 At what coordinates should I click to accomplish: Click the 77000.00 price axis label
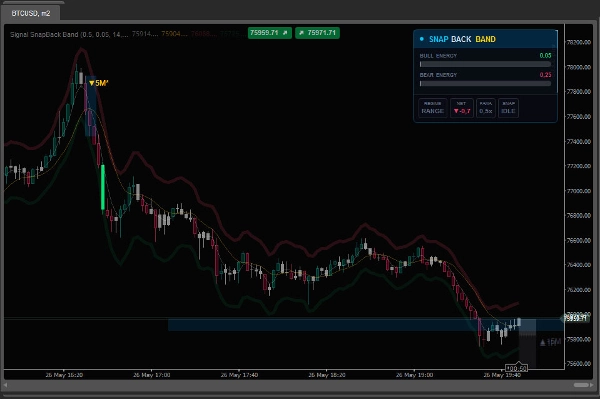579,191
